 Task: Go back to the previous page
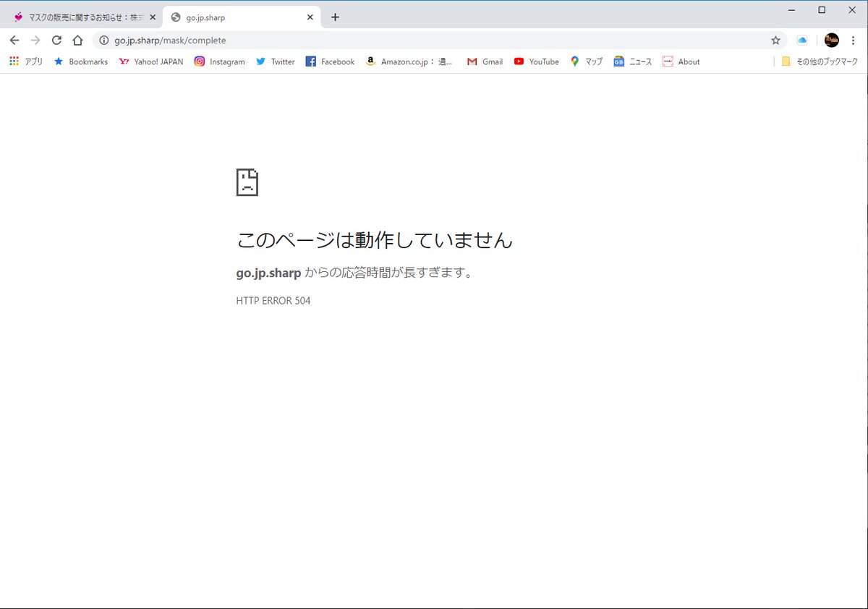[14, 41]
